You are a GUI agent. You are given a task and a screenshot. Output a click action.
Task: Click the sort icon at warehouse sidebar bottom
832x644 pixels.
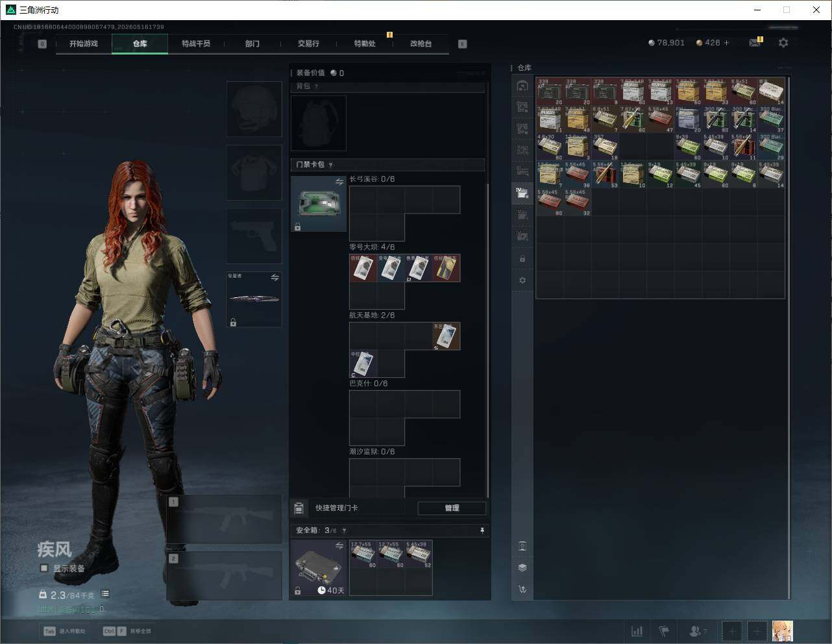pos(522,589)
